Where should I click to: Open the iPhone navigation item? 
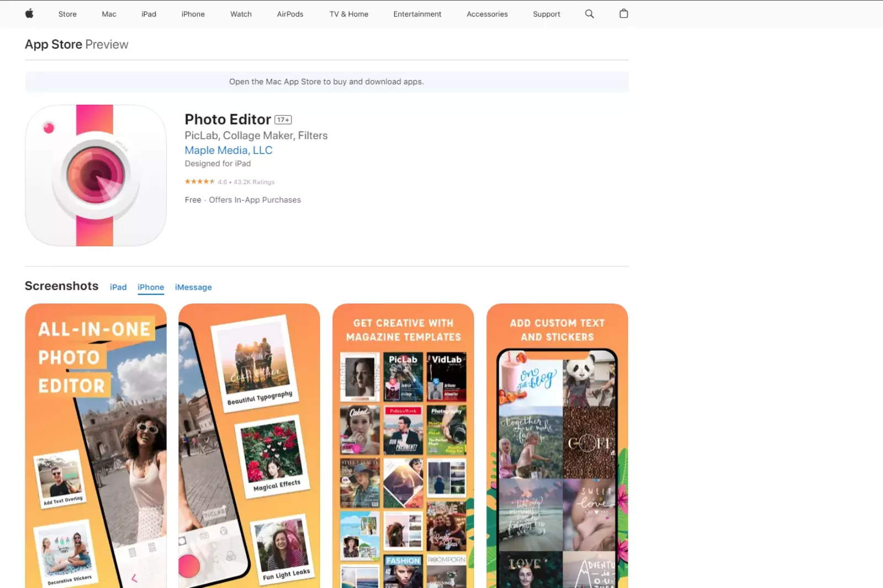(193, 14)
